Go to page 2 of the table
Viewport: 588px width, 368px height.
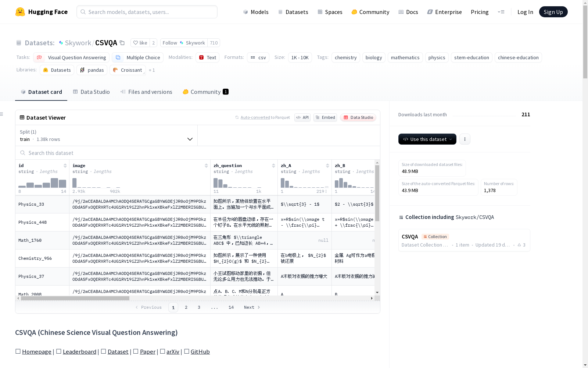(x=186, y=307)
